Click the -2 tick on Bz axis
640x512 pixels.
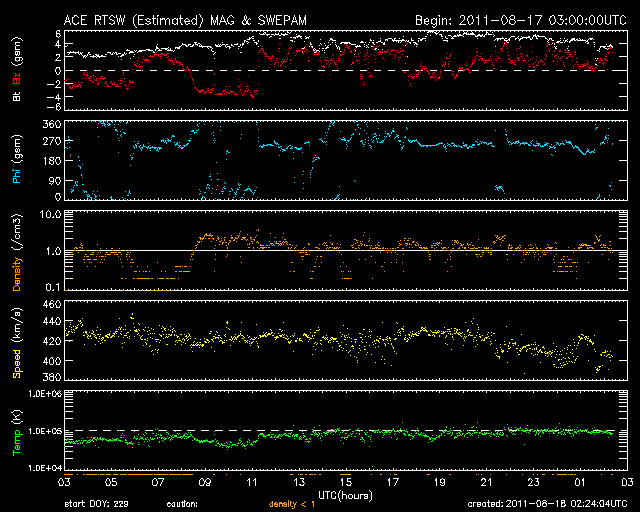pyautogui.click(x=55, y=84)
